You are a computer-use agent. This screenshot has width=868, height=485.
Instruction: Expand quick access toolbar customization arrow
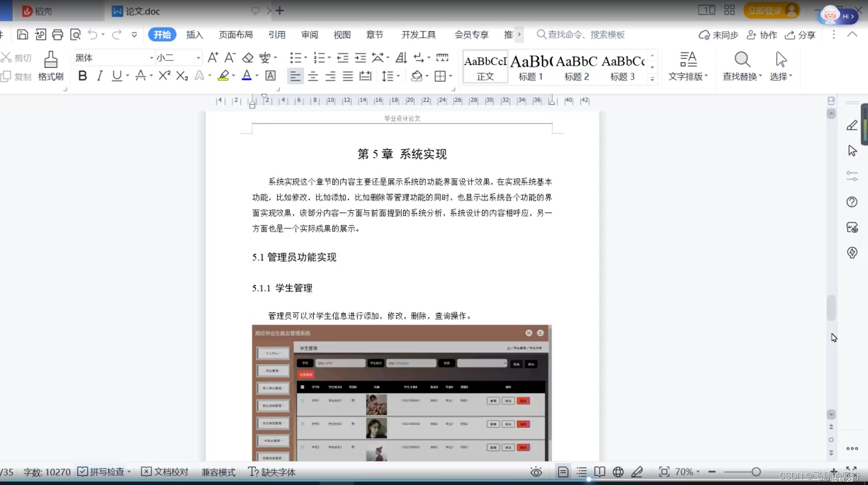click(134, 34)
